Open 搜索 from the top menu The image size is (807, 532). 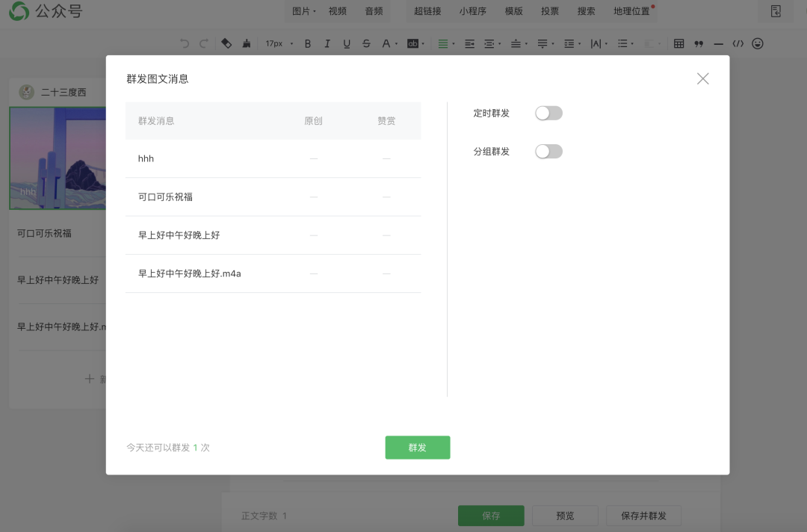[587, 10]
